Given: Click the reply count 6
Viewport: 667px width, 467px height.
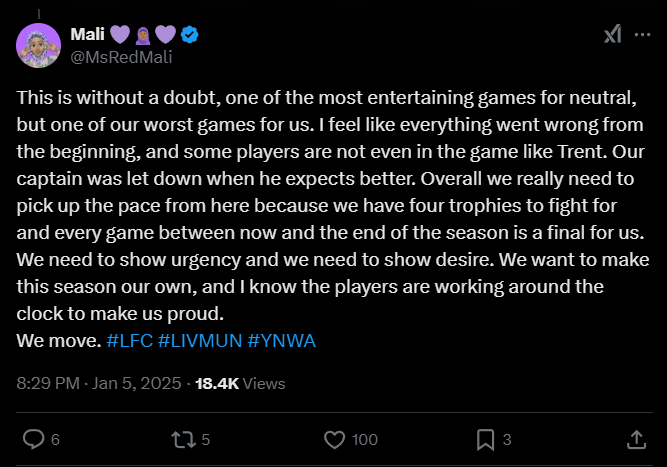Looking at the screenshot, I should (x=55, y=440).
